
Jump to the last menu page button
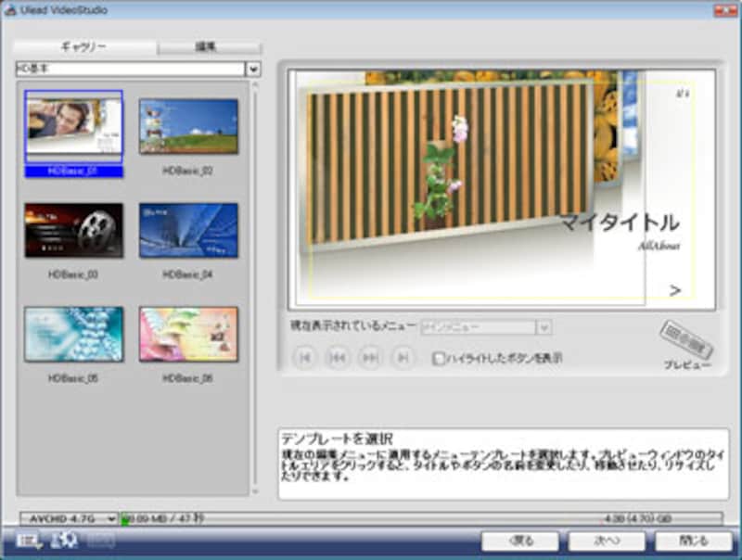click(403, 358)
